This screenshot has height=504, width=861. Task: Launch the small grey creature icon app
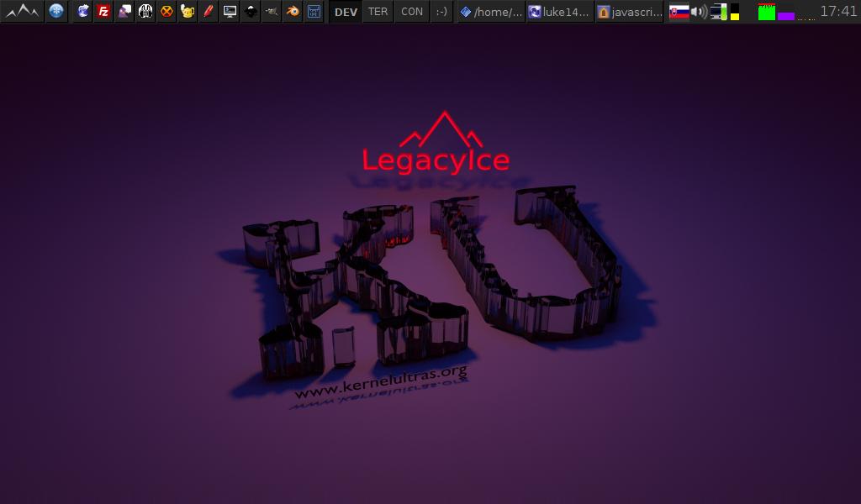pos(272,11)
